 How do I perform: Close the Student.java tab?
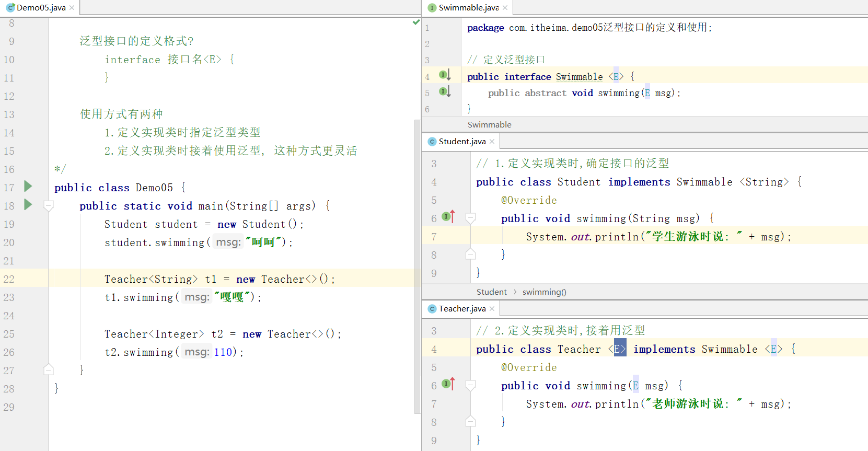coord(492,142)
